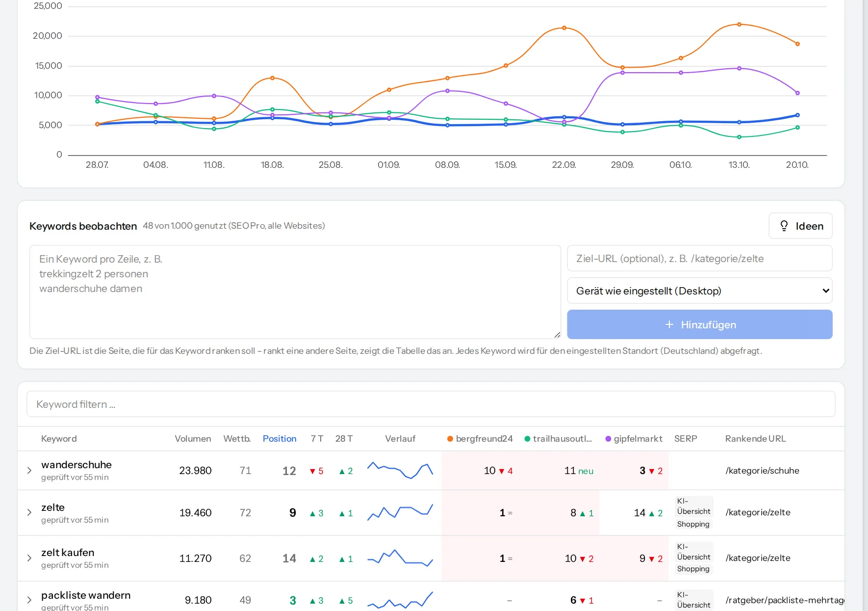Click the green trailhausoutl... competitor dot
The image size is (868, 611).
(527, 439)
